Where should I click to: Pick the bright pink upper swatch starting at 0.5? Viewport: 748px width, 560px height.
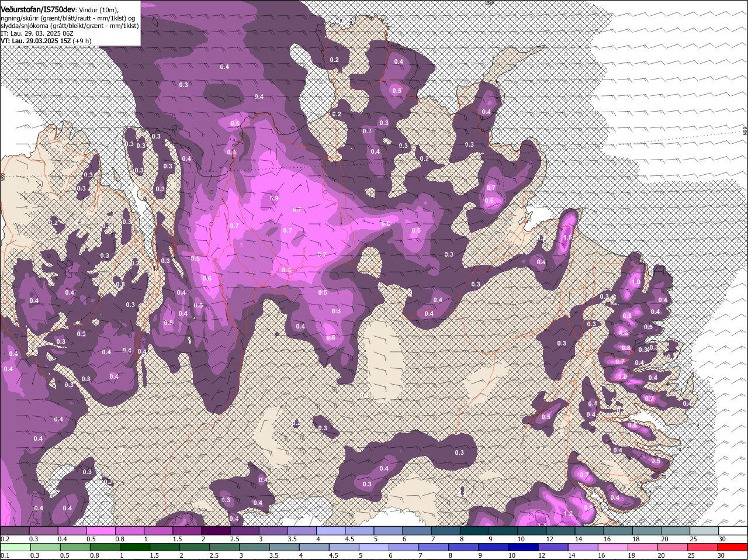click(x=101, y=531)
